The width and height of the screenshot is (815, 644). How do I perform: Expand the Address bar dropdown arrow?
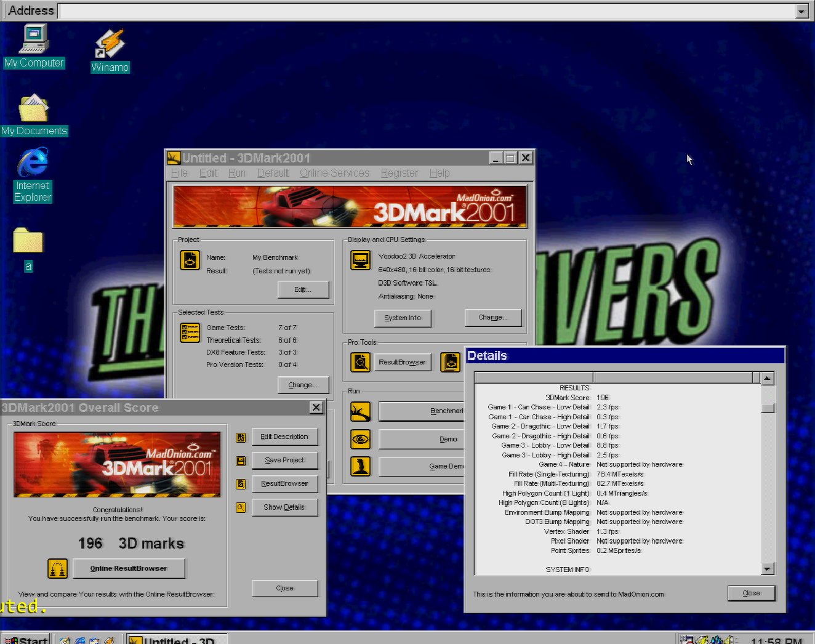coord(801,11)
